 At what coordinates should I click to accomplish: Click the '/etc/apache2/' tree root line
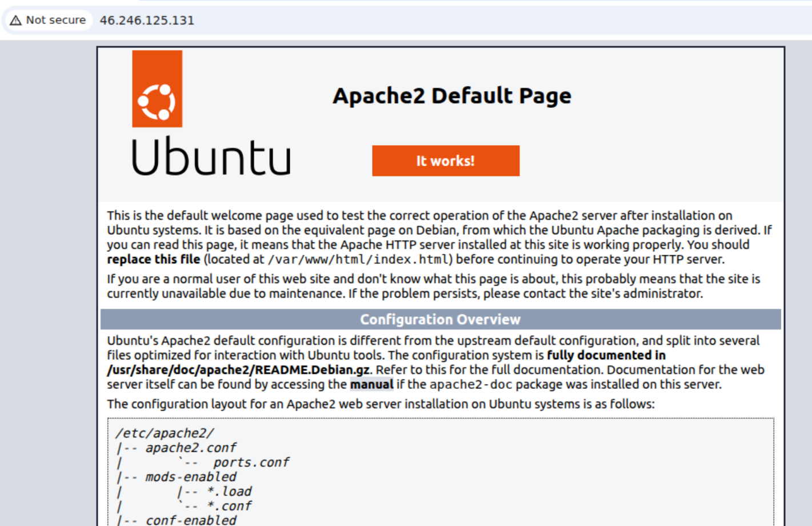(165, 433)
